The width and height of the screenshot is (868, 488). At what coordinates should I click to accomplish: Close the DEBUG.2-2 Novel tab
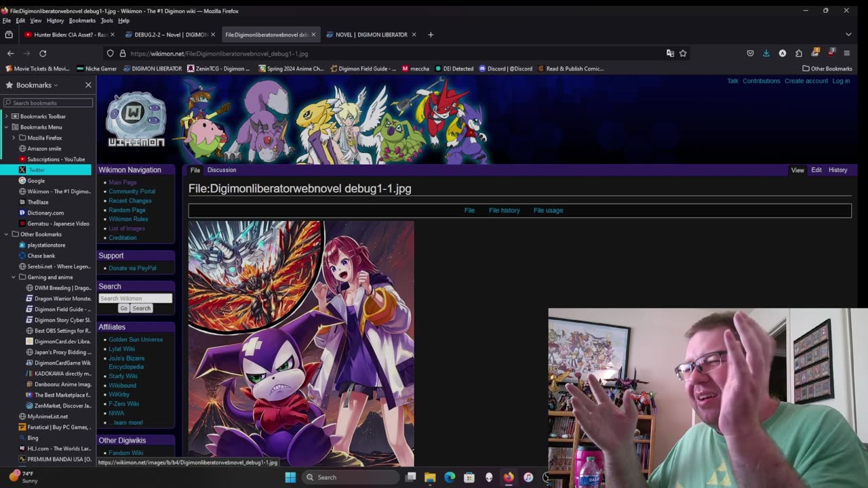click(x=212, y=35)
